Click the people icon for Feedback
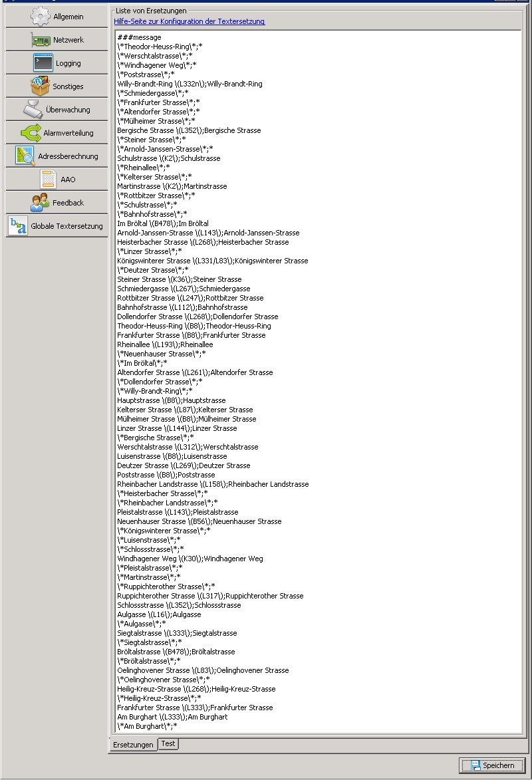This screenshot has height=780, width=532. coord(40,203)
